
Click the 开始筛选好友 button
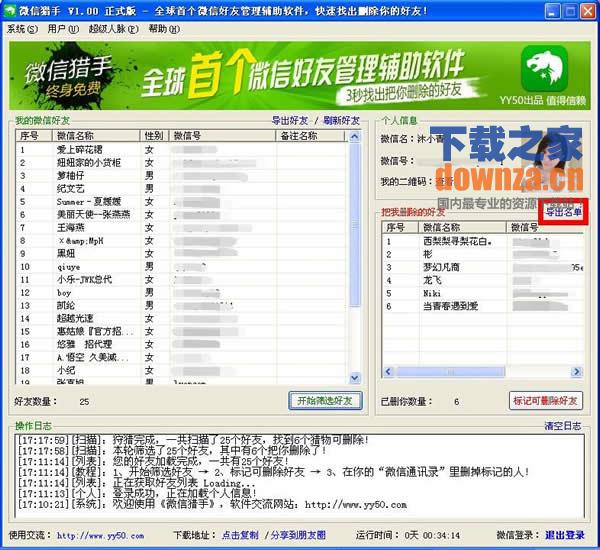325,401
